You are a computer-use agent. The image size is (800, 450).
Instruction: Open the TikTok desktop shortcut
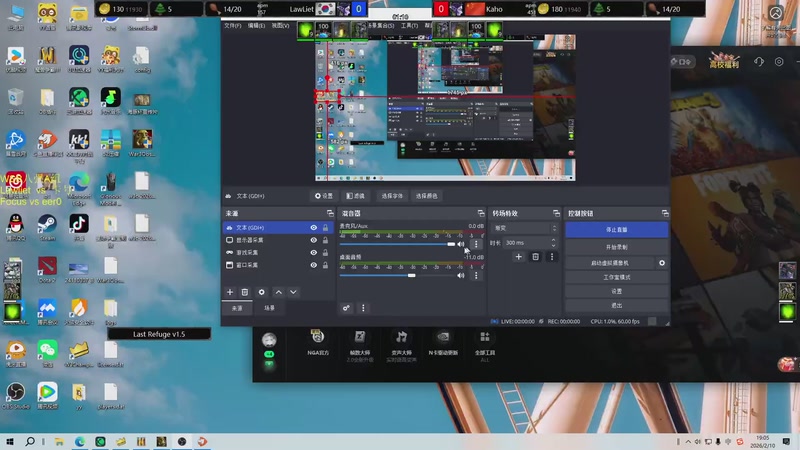pos(79,228)
